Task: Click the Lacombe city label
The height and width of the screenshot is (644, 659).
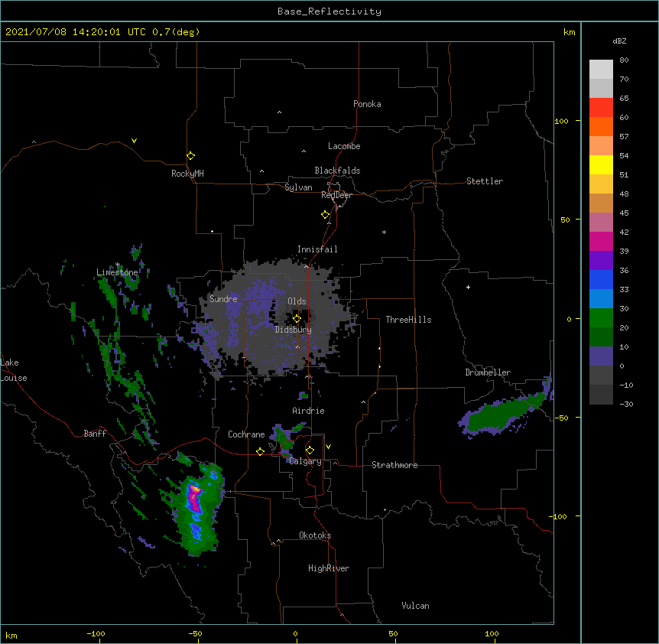Action: click(x=344, y=146)
